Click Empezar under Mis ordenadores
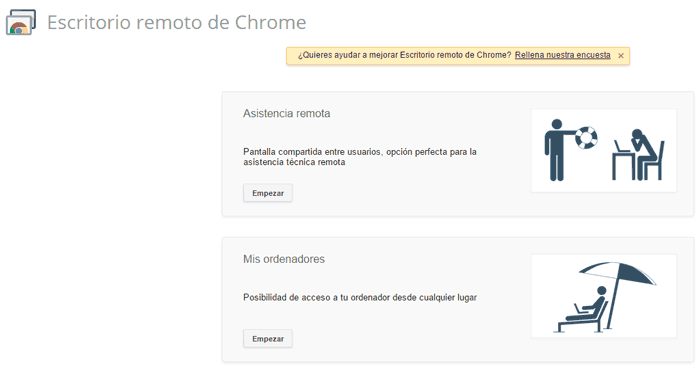The height and width of the screenshot is (376, 700). 268,338
